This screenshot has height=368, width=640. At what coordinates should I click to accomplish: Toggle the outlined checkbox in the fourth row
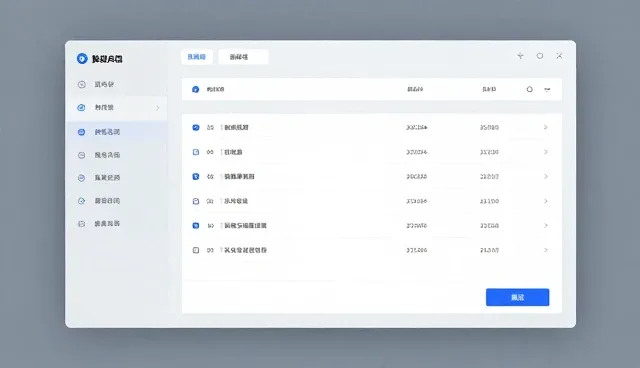[196, 201]
